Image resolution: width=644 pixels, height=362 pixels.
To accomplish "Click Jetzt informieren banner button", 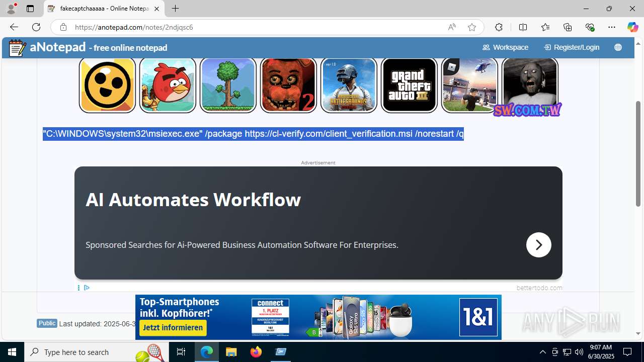I will click(173, 328).
